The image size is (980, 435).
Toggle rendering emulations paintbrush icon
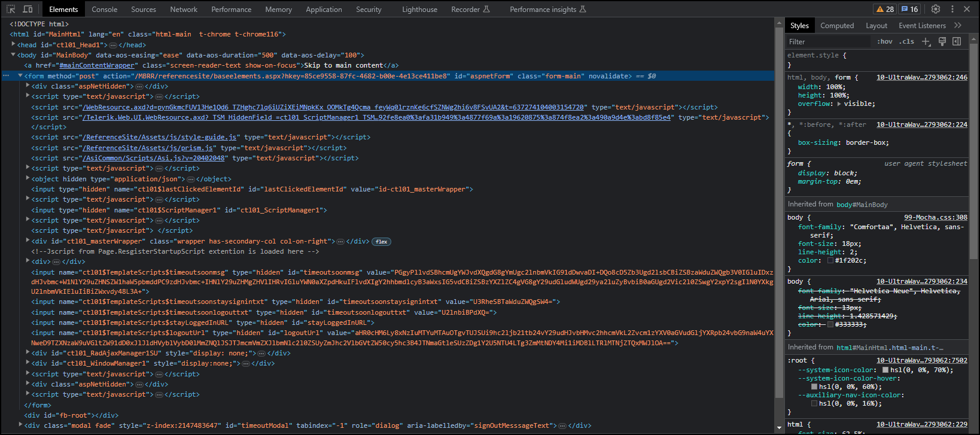point(942,41)
